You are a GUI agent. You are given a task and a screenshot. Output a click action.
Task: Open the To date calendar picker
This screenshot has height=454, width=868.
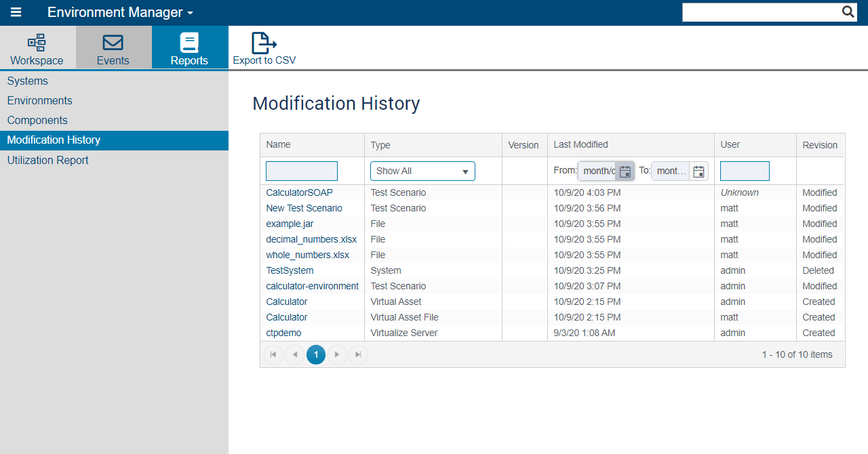click(x=698, y=171)
